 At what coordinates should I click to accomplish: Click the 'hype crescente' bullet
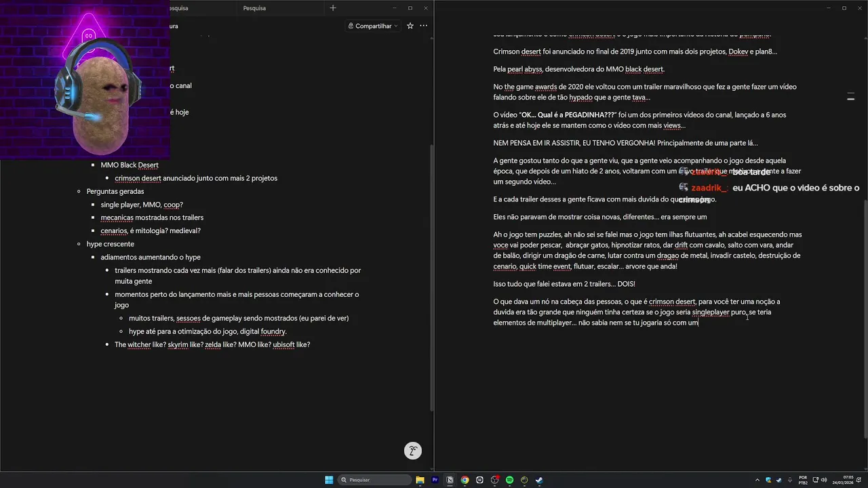click(111, 244)
